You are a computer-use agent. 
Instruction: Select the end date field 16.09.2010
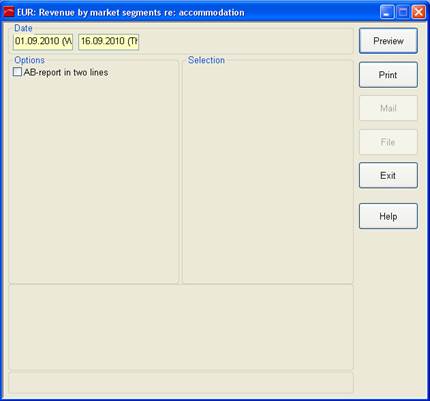pyautogui.click(x=108, y=42)
